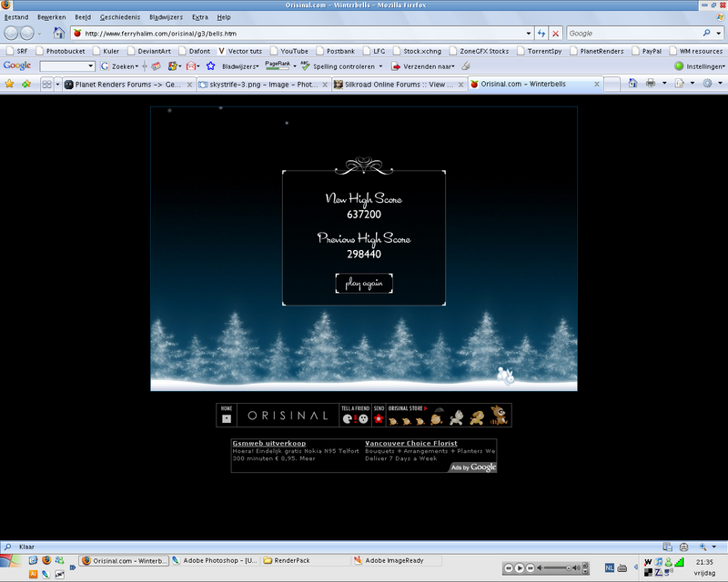Click the next track button on taskbar media player
Screen dimensions: 728x582
[531, 567]
